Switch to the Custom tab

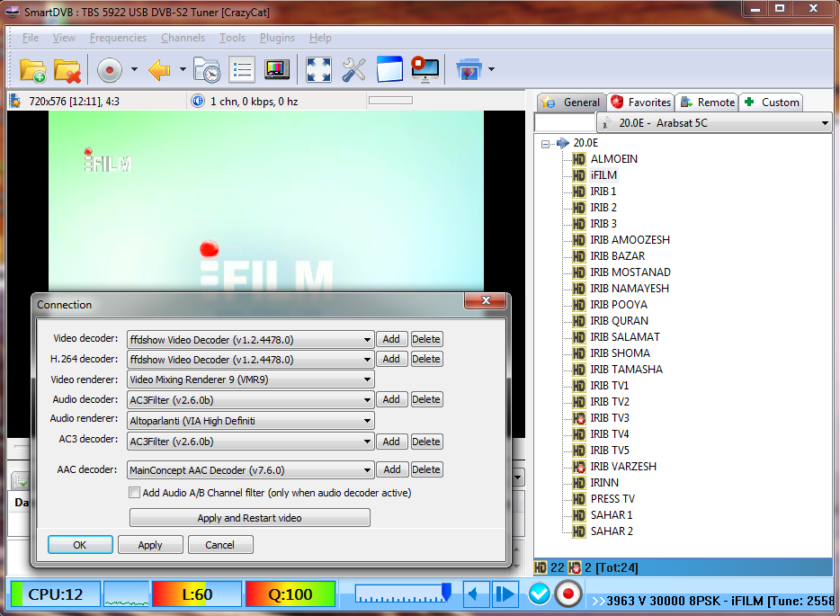[772, 102]
